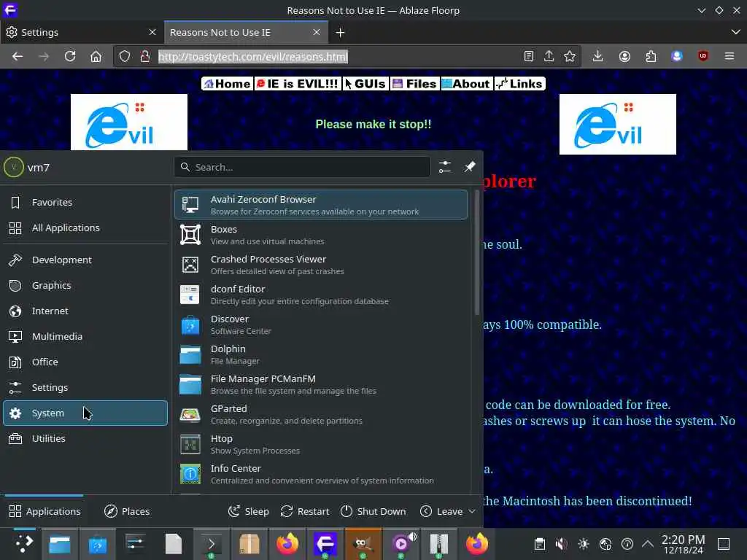Launch Avahi Zeroconf Browser

tap(321, 205)
